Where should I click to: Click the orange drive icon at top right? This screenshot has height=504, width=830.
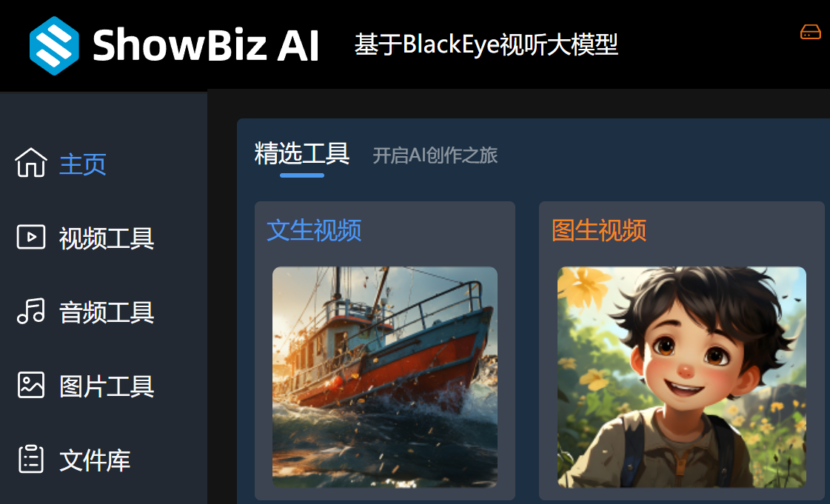point(811,32)
